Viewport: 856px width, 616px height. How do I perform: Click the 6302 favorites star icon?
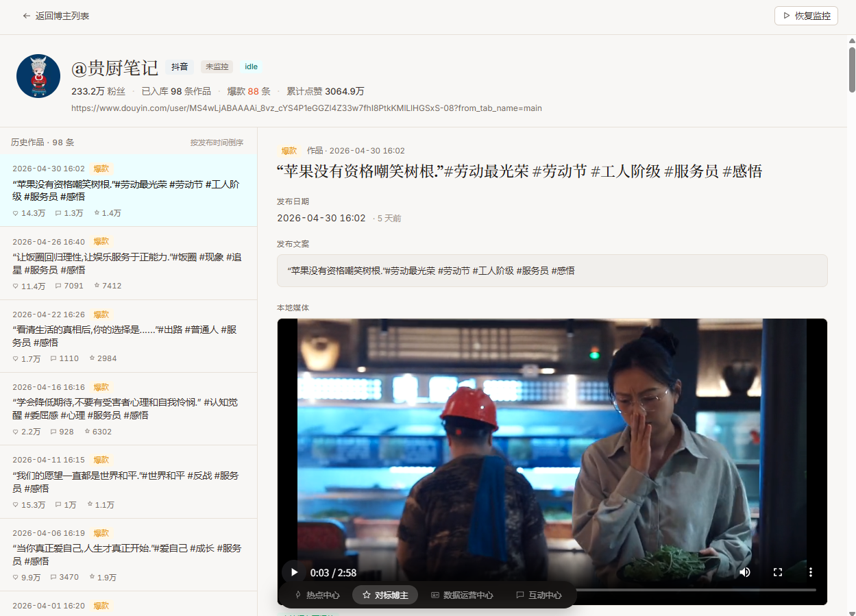click(x=87, y=432)
